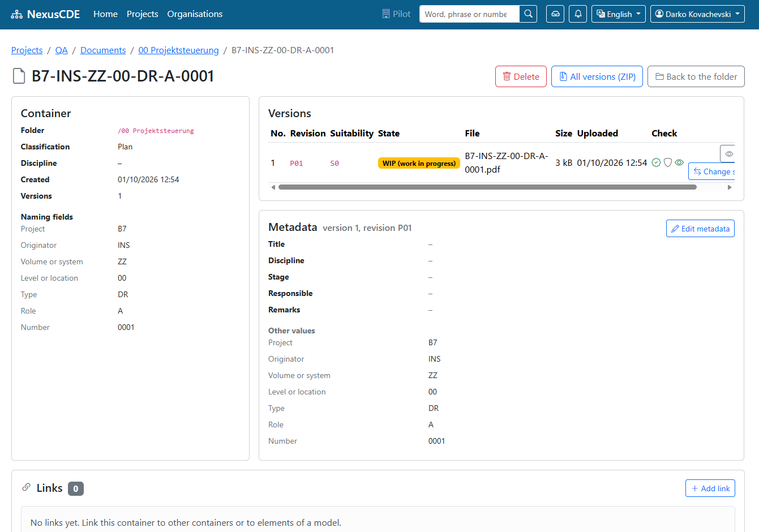
Task: Click the P01 revision code
Action: pos(297,163)
